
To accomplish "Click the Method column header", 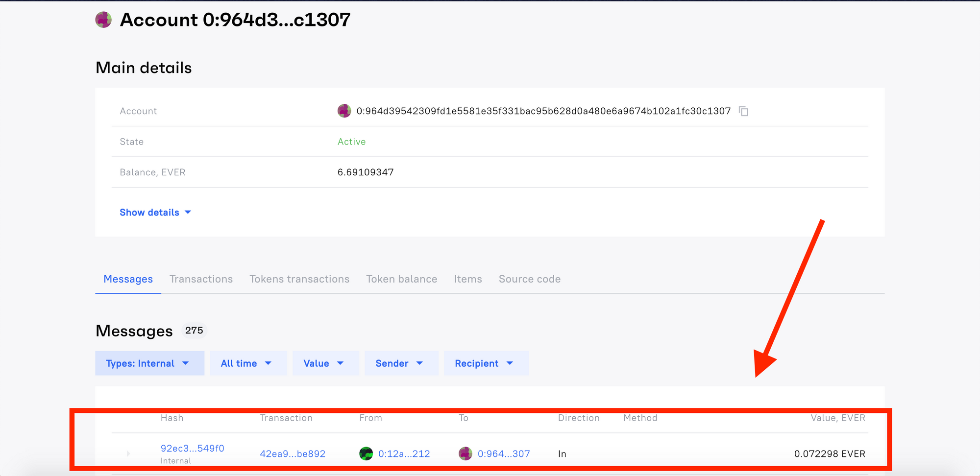I will [x=640, y=418].
